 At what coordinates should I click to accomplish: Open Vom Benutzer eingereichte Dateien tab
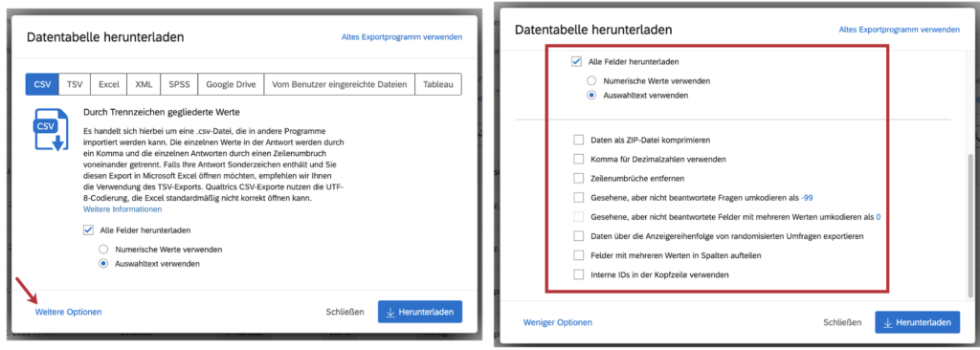pyautogui.click(x=340, y=84)
